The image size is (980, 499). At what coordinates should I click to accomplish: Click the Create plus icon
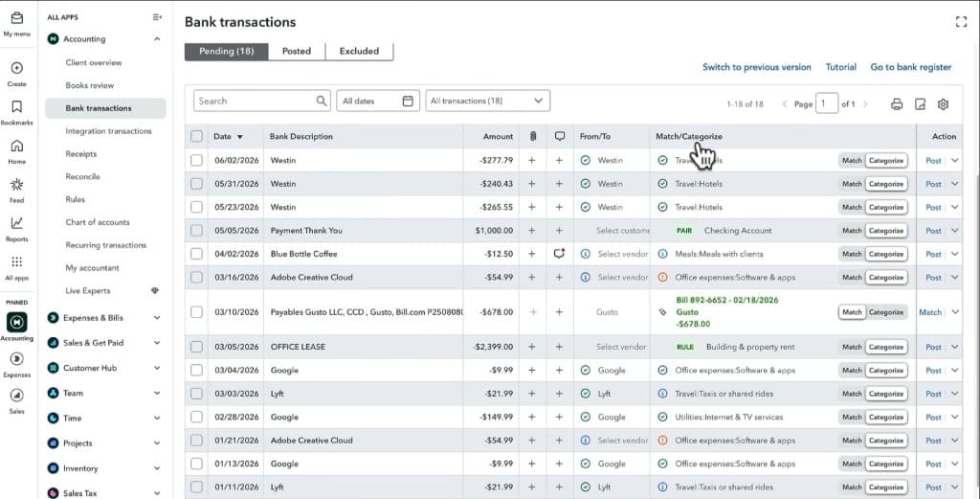(17, 73)
